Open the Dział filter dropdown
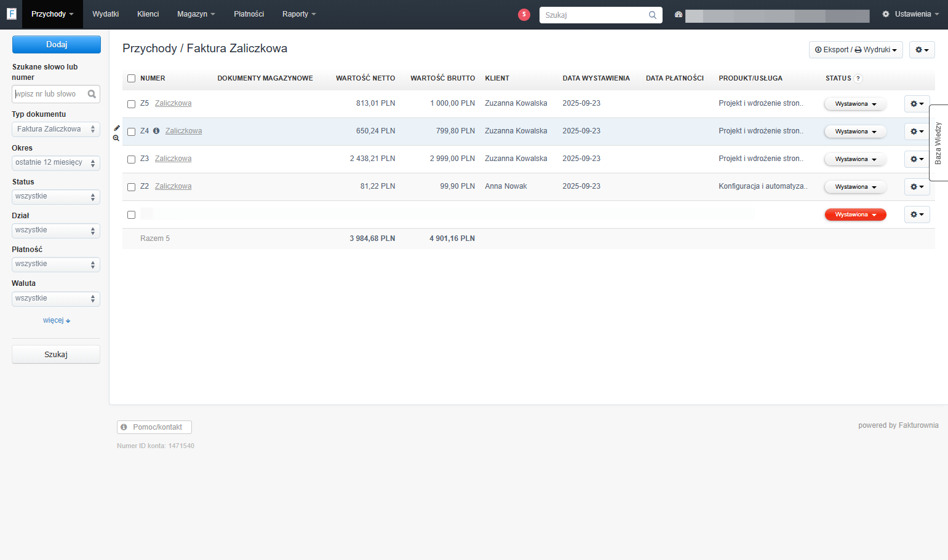This screenshot has height=560, width=948. 56,231
